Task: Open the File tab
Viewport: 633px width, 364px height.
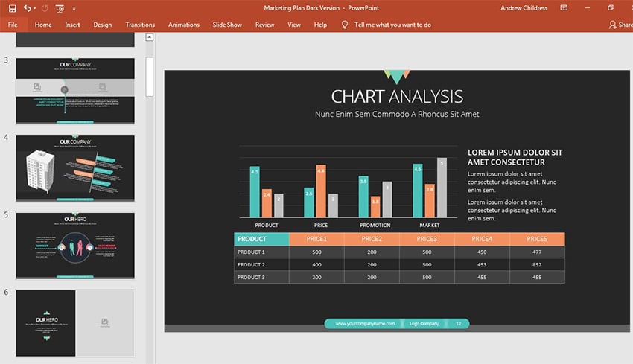Action: pyautogui.click(x=13, y=25)
